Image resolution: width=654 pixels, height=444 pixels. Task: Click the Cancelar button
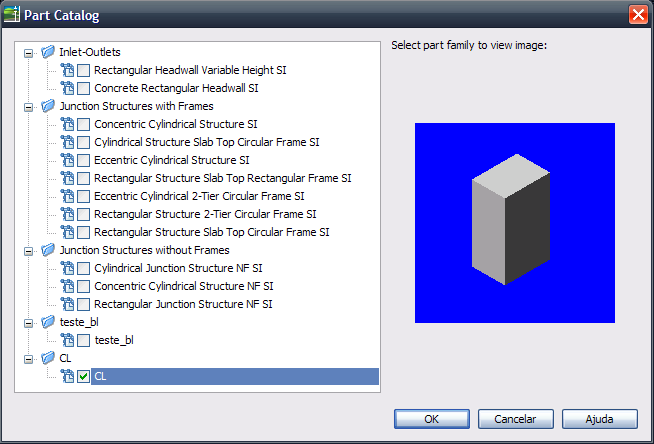pyautogui.click(x=516, y=419)
